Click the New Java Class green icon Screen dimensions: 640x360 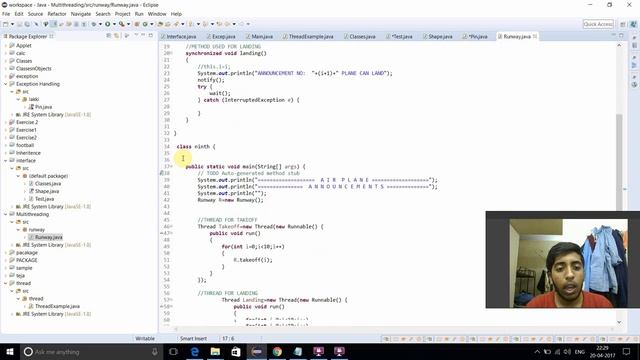point(145,24)
